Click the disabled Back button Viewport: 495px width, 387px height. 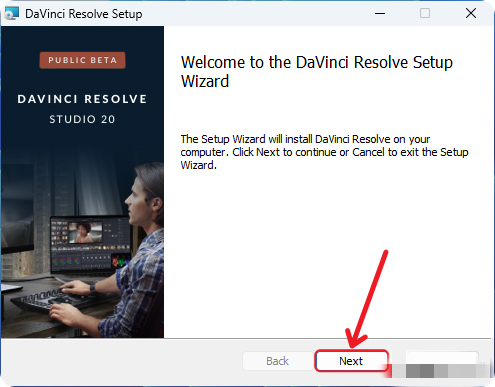tap(277, 361)
